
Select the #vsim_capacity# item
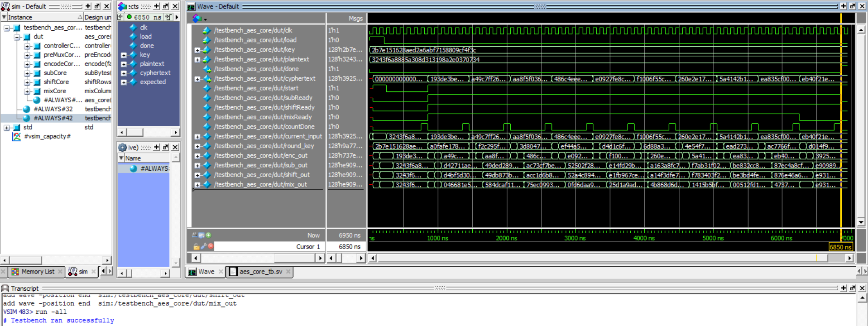click(x=48, y=136)
